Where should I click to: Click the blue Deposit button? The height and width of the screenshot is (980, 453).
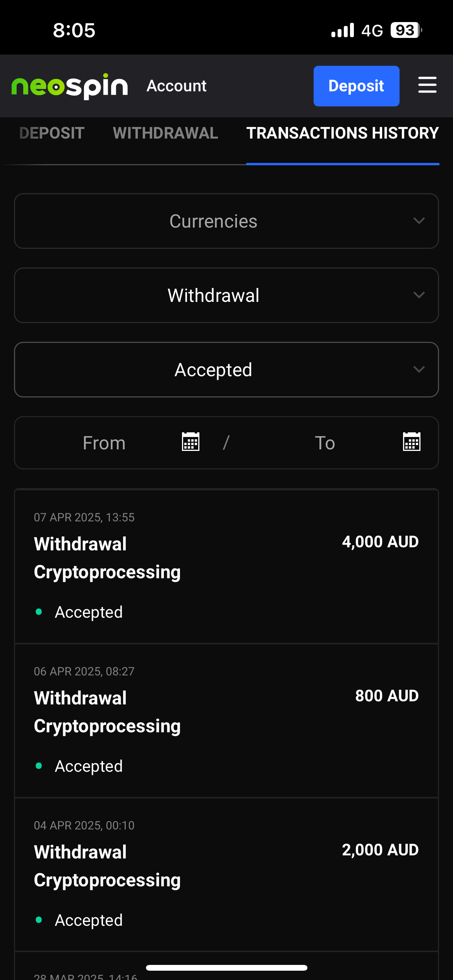pyautogui.click(x=356, y=86)
